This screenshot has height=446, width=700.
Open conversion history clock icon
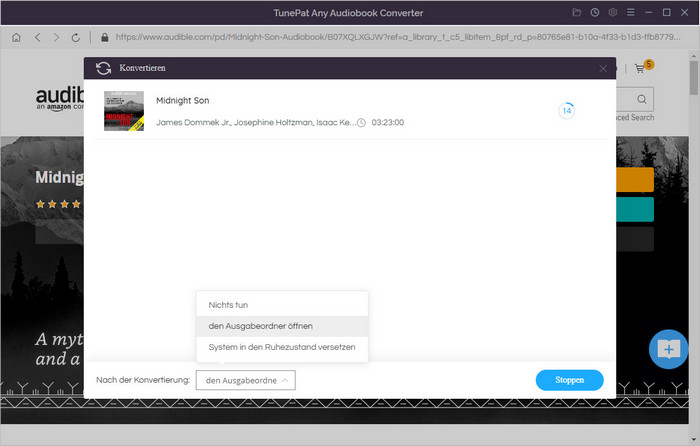click(x=595, y=13)
